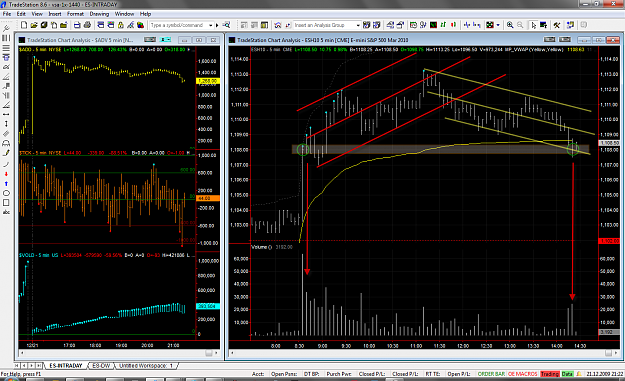Open the dropdown arrow beside grid icon
The image size is (625, 381).
point(498,25)
